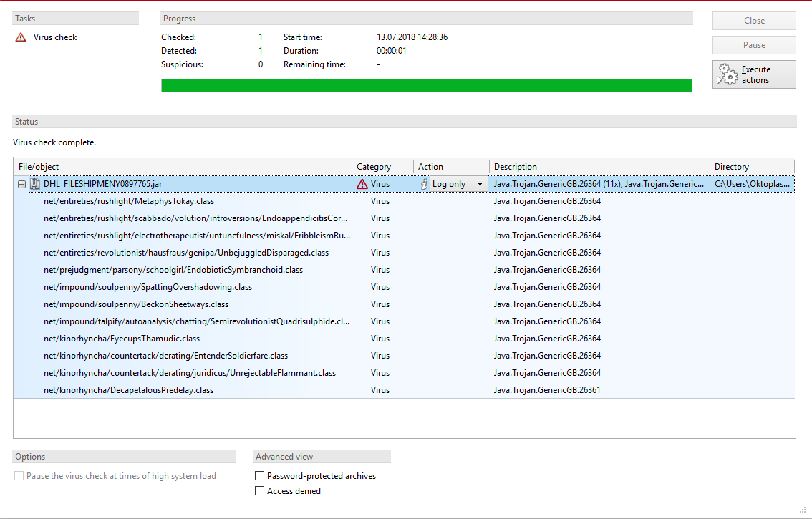Select the FribbleismRu... class row
Image resolution: width=812 pixels, height=519 pixels.
(404, 235)
